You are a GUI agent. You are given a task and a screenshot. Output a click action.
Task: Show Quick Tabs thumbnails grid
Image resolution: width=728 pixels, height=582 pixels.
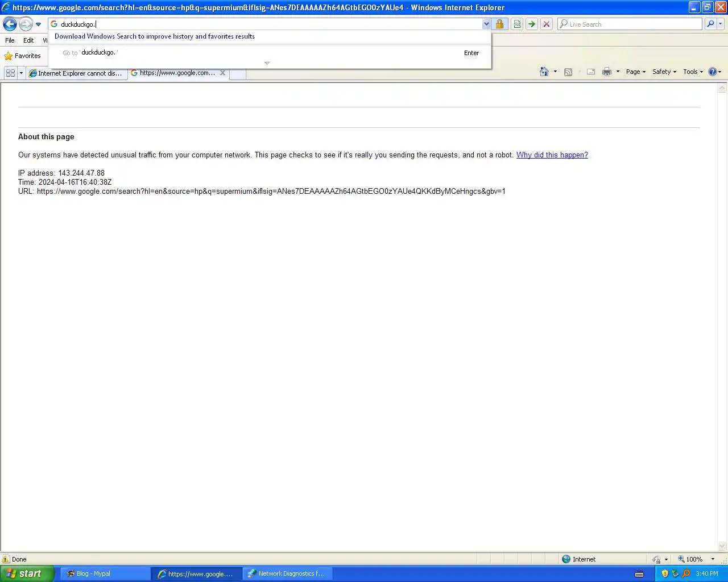pyautogui.click(x=10, y=73)
